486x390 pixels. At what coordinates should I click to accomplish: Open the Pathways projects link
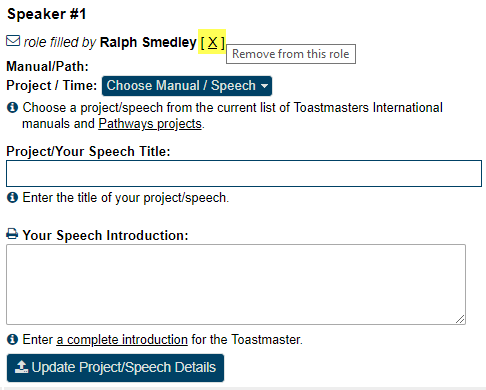[x=150, y=124]
